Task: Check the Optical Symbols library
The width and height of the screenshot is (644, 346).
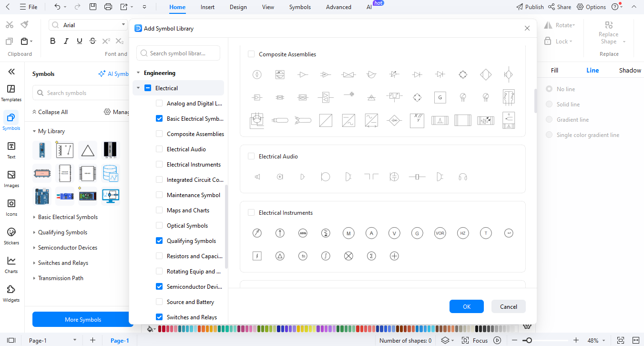Action: coord(160,226)
